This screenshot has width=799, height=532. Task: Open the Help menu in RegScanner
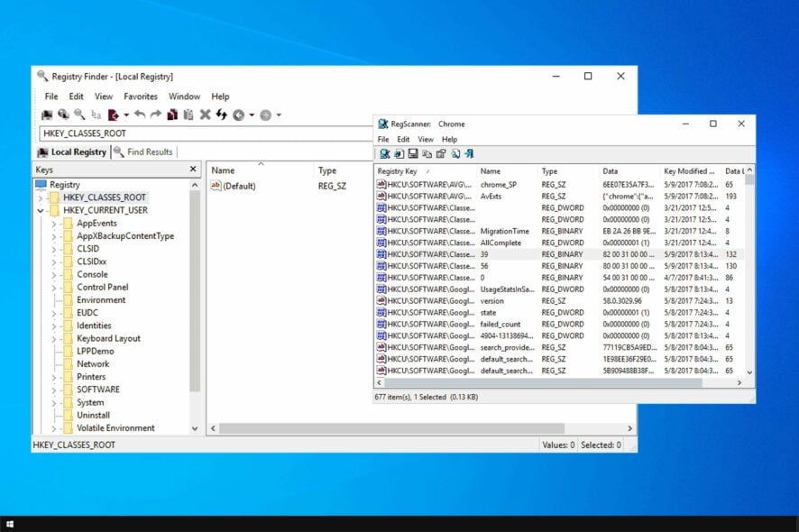point(449,139)
